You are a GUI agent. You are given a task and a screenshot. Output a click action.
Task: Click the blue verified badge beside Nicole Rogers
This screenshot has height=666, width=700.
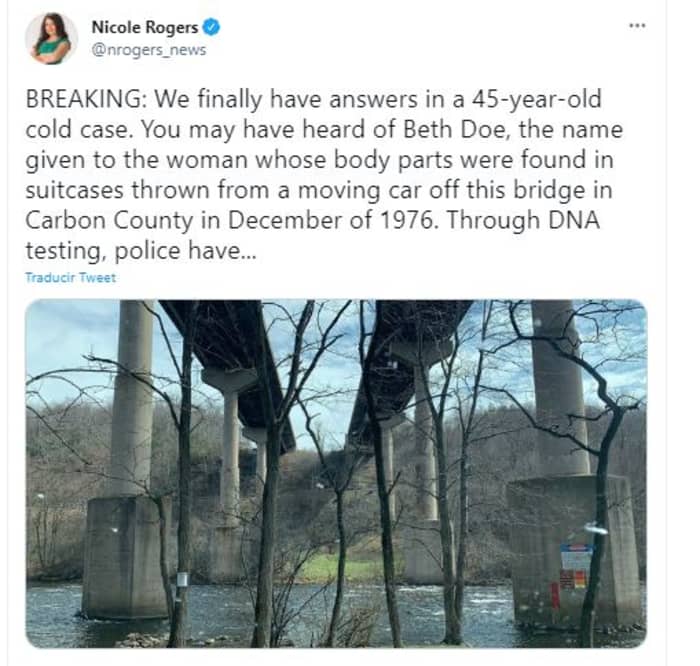click(211, 27)
